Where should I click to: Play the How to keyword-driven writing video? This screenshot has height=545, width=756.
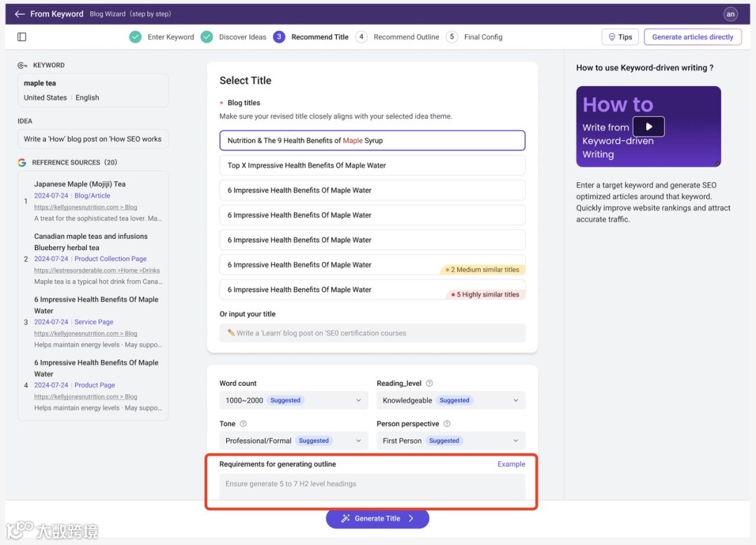[648, 126]
